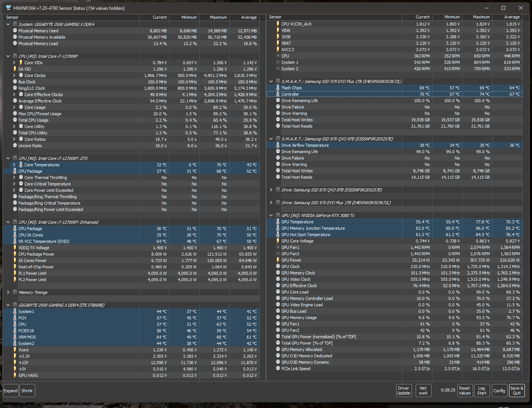
Task: Click the thermometer icon beside Controller
Action: point(278,94)
